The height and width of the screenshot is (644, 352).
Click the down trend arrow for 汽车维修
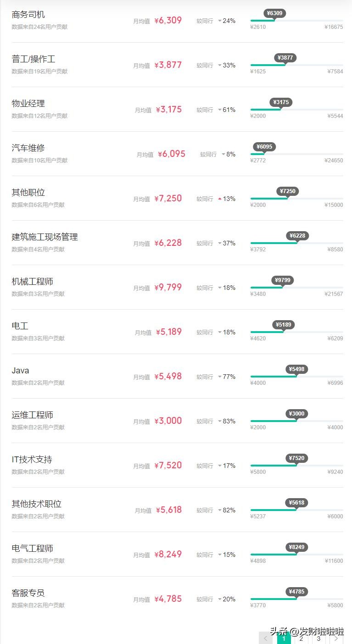click(x=223, y=154)
